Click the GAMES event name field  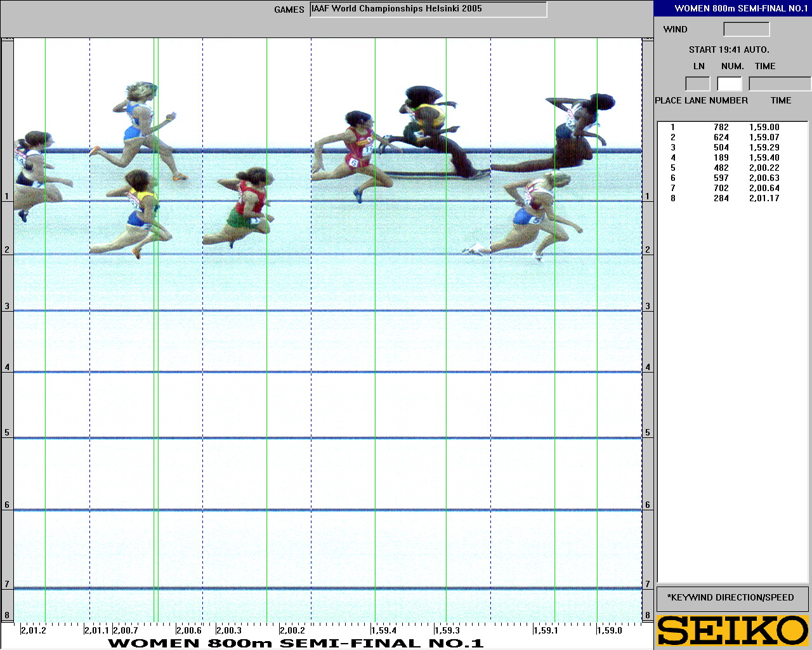428,10
